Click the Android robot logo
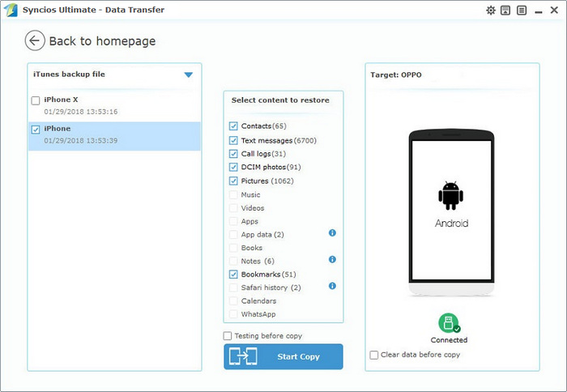 click(x=450, y=196)
